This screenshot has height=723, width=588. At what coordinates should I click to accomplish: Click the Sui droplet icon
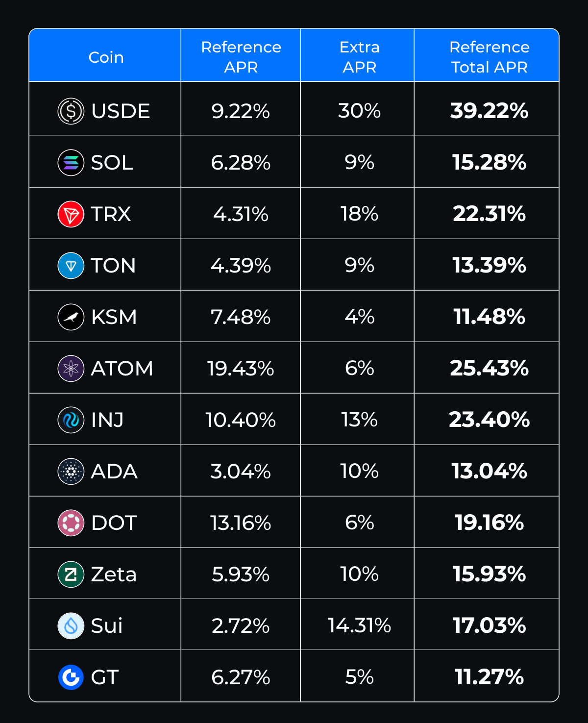[71, 626]
